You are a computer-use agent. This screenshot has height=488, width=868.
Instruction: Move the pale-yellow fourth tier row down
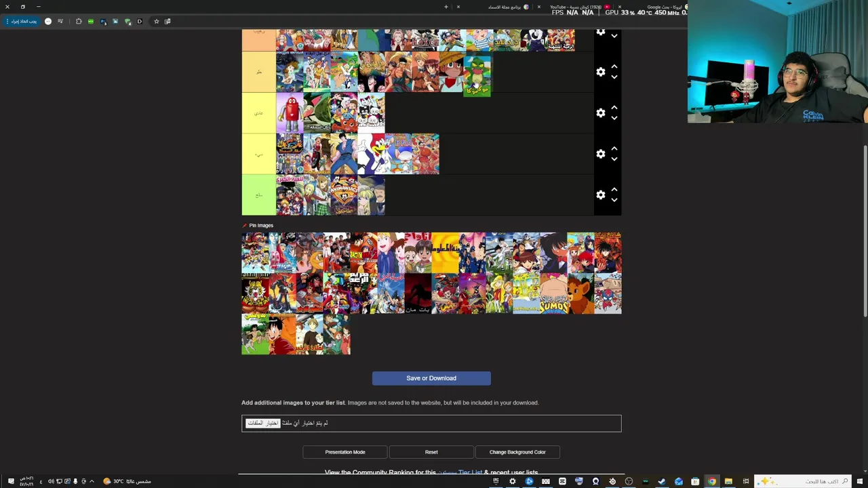(614, 159)
